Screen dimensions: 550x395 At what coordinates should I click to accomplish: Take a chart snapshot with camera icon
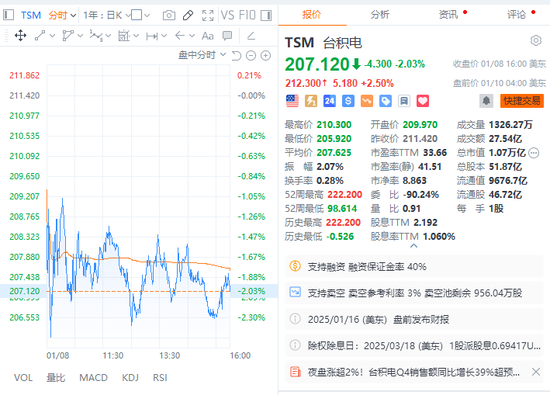pyautogui.click(x=169, y=15)
